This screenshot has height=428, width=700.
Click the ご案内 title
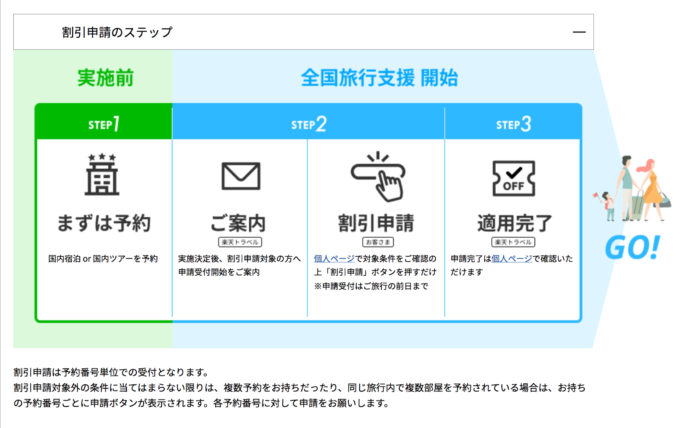pos(238,223)
